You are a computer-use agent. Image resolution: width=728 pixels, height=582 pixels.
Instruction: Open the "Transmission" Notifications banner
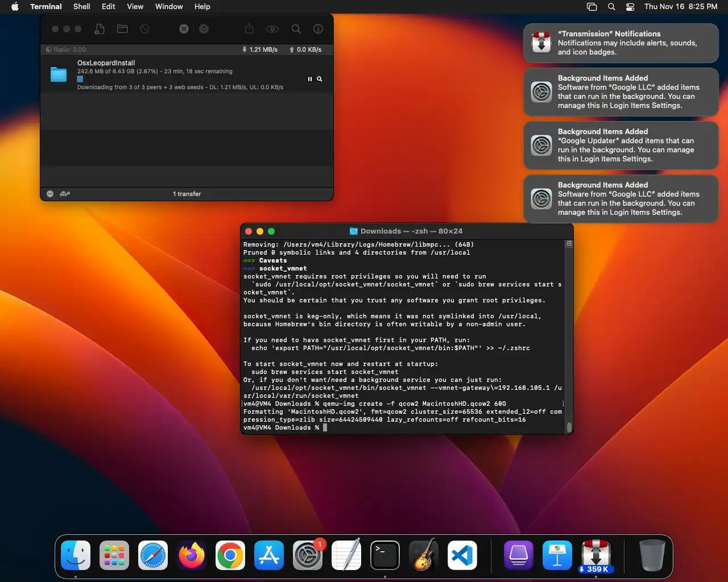(x=621, y=43)
